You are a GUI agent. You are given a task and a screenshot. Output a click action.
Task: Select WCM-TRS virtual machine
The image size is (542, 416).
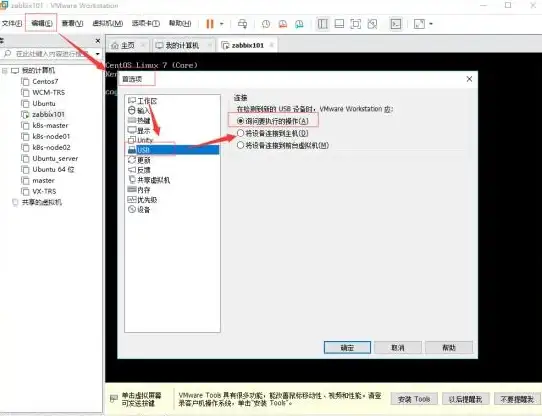tap(48, 92)
